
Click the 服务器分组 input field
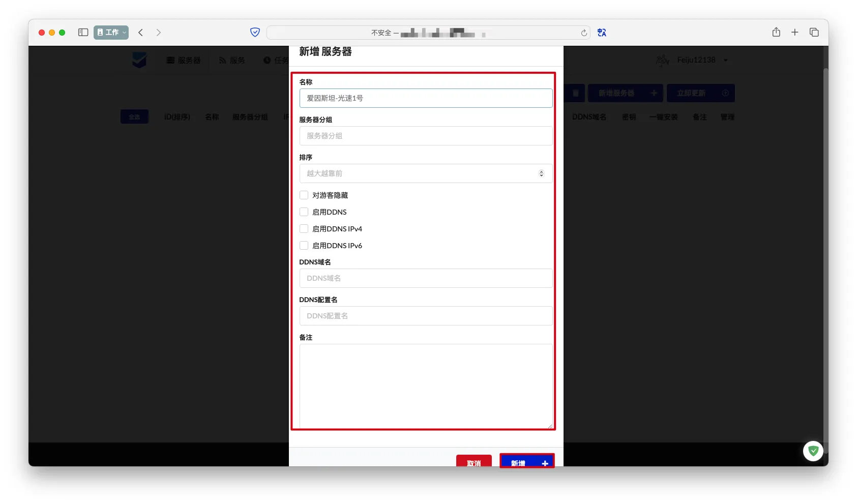click(x=425, y=136)
